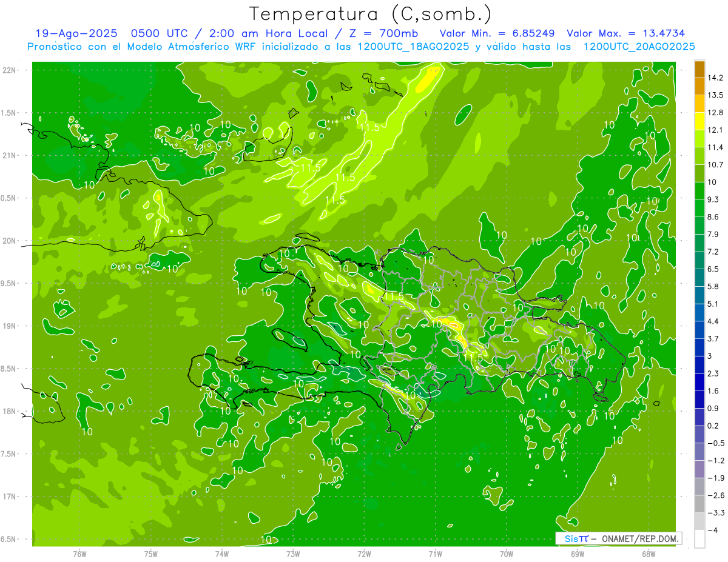
Task: Click the blue swatch between 3.7 and 4.4
Action: (700, 330)
